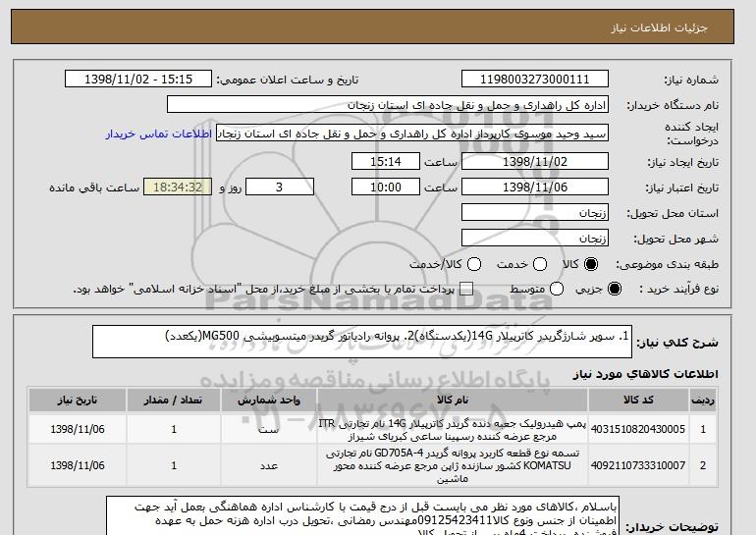The width and height of the screenshot is (756, 535).
Task: Click the شماره نیاز field 1198003273000111
Action: 535,80
